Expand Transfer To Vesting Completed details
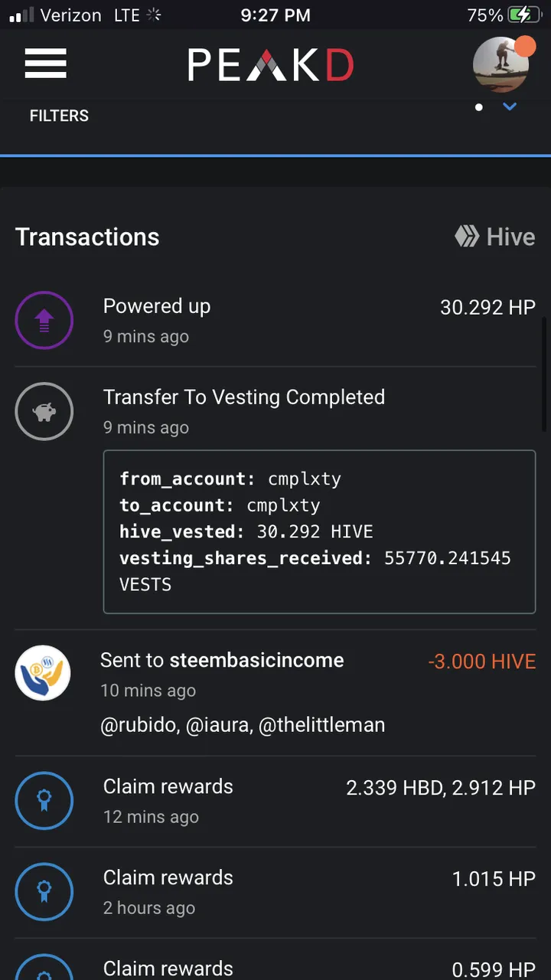Image resolution: width=551 pixels, height=980 pixels. (244, 397)
